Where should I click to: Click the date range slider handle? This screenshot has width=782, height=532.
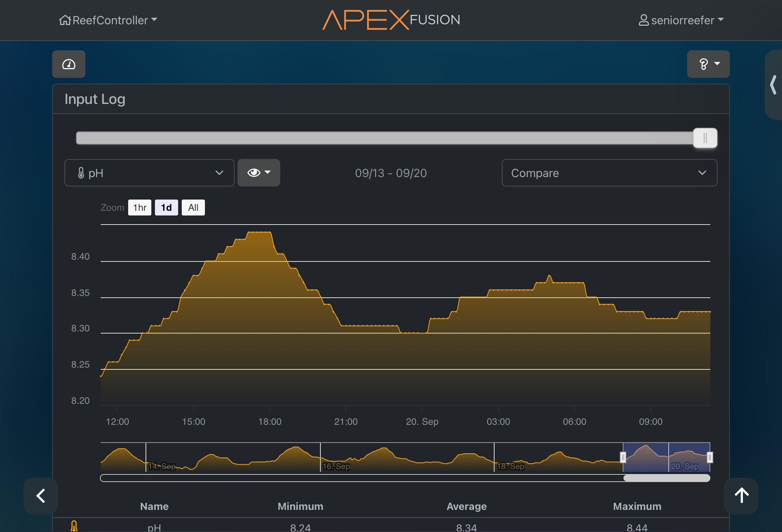tap(705, 138)
